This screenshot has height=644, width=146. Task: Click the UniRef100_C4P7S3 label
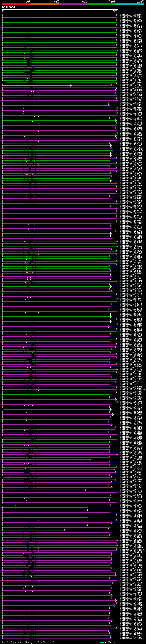point(131,53)
